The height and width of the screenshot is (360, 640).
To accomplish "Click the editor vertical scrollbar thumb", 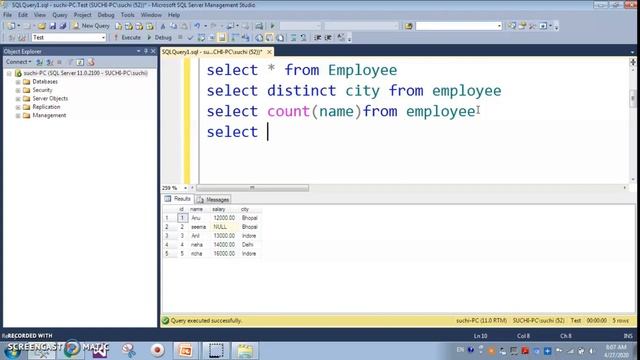I will (633, 98).
